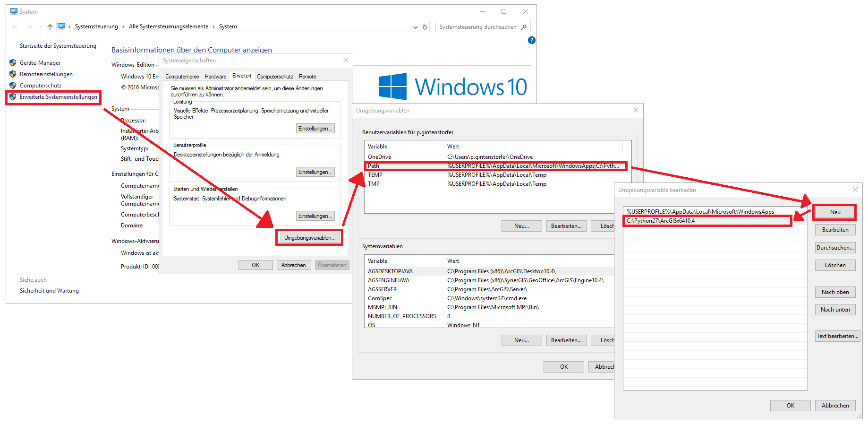This screenshot has height=425, width=868.
Task: Click the Wert column header in Systemvariablen
Action: coord(529,261)
